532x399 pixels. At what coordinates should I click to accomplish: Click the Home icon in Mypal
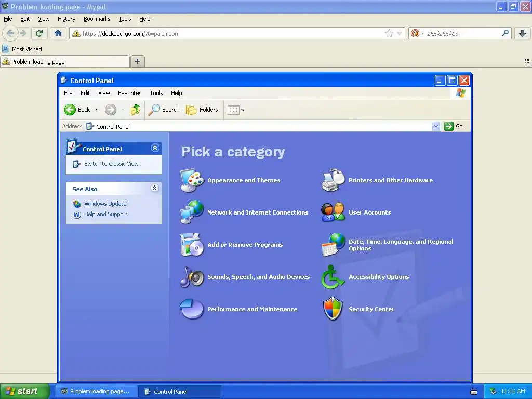click(x=58, y=33)
